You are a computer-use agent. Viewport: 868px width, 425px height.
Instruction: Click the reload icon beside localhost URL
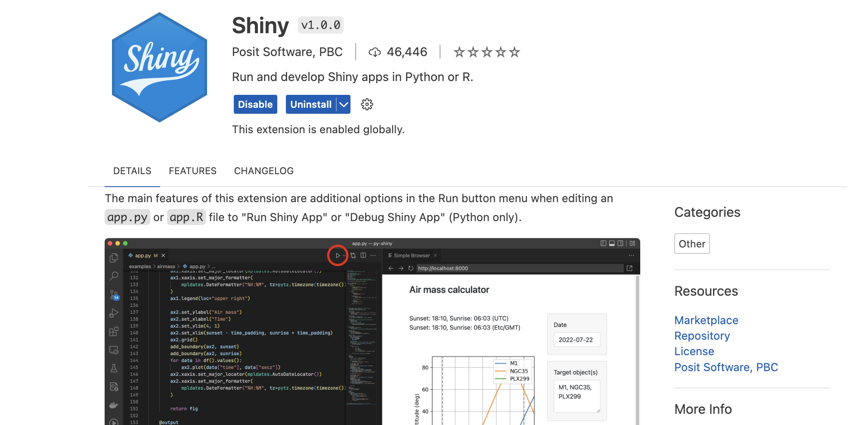point(411,268)
